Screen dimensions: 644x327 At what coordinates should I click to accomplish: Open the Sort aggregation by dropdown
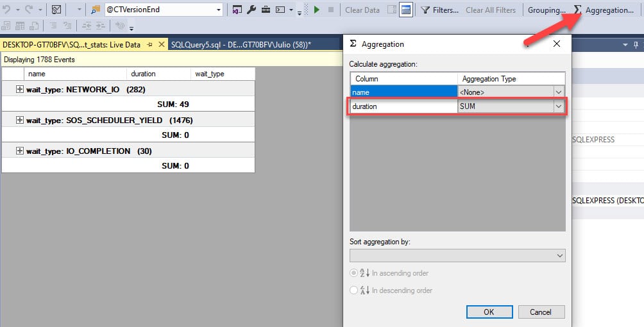[x=559, y=256]
